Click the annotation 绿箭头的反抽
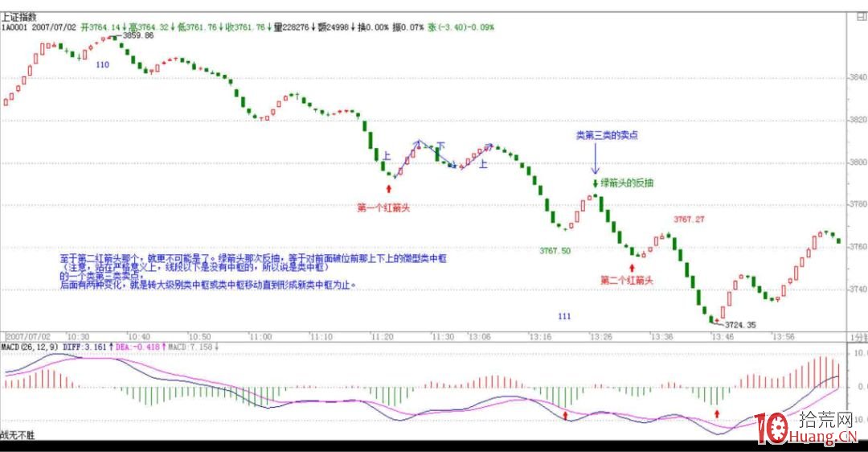Image resolution: width=868 pixels, height=452 pixels. pyautogui.click(x=627, y=183)
